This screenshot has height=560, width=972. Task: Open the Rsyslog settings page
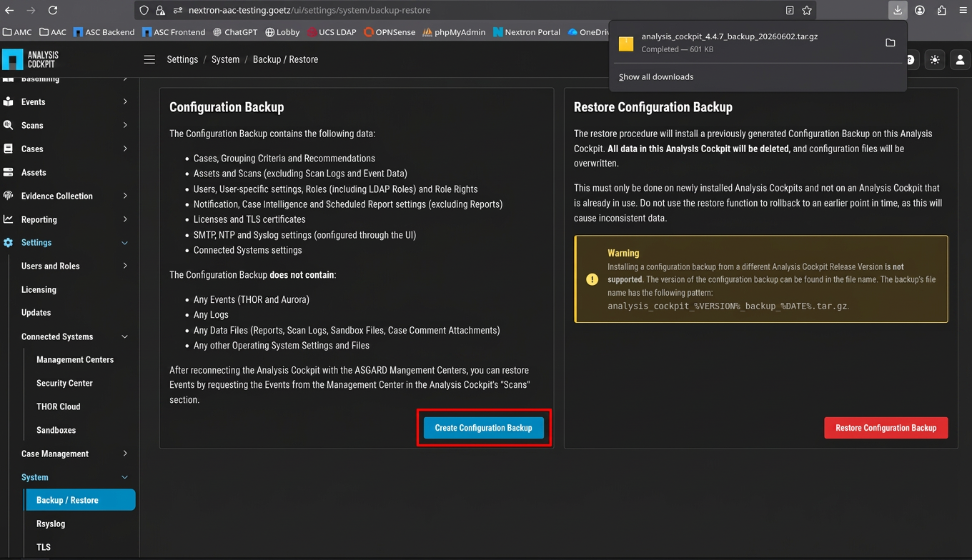pyautogui.click(x=51, y=524)
